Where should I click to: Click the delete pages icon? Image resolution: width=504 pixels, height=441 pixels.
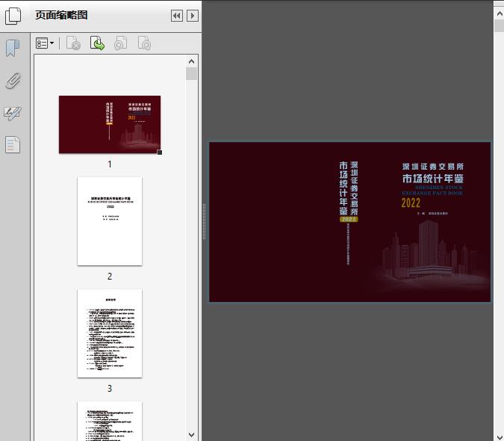point(73,43)
